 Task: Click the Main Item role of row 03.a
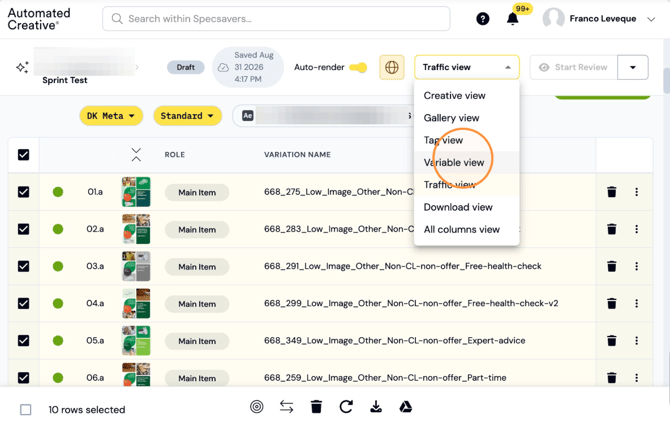click(197, 267)
